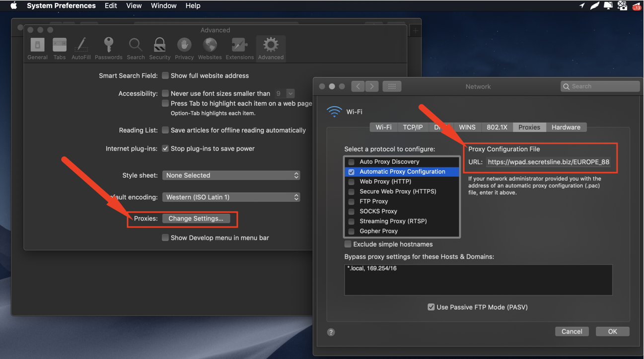
Task: Switch to the Privacy pane
Action: pyautogui.click(x=184, y=48)
